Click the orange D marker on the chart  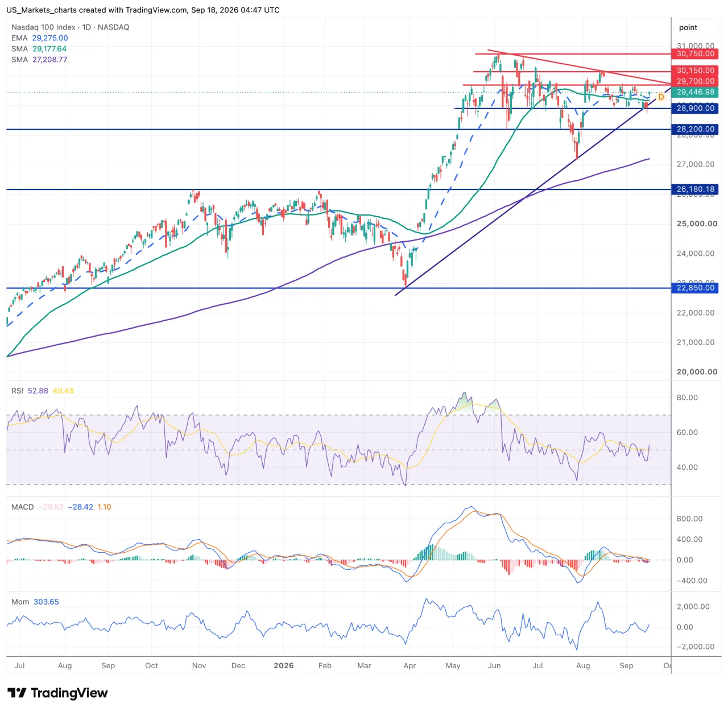tap(661, 97)
